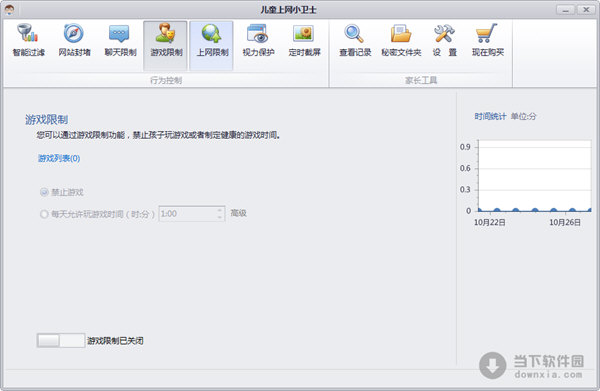
Task: Decrease game time with stepper down arrow
Action: [x=220, y=217]
